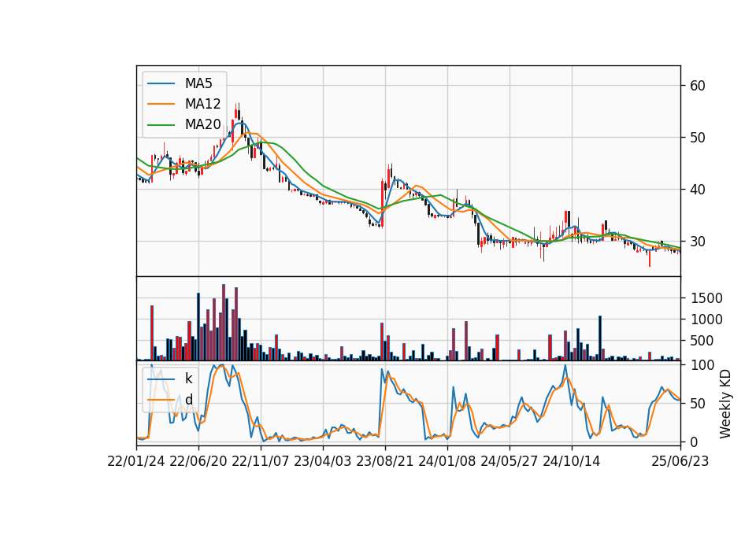This screenshot has height=543, width=756.
Task: Click the price axis value 40
Action: pyautogui.click(x=698, y=190)
